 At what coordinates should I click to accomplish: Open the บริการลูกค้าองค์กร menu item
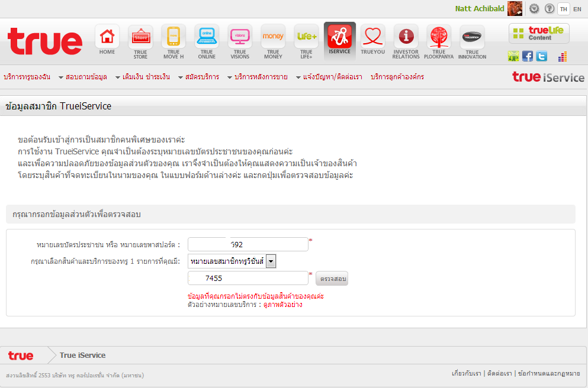[x=397, y=77]
